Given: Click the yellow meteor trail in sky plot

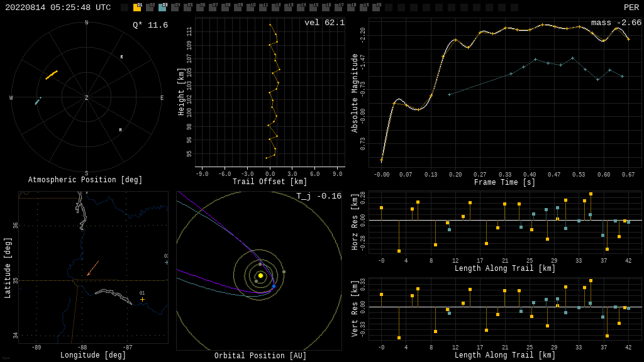Looking at the screenshot, I should coord(52,75).
